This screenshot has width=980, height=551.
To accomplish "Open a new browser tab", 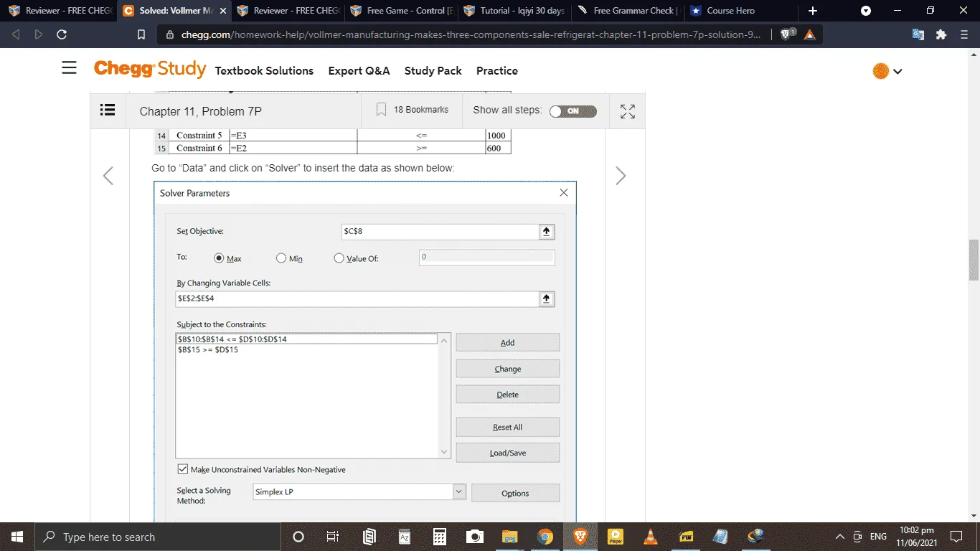I will (812, 11).
